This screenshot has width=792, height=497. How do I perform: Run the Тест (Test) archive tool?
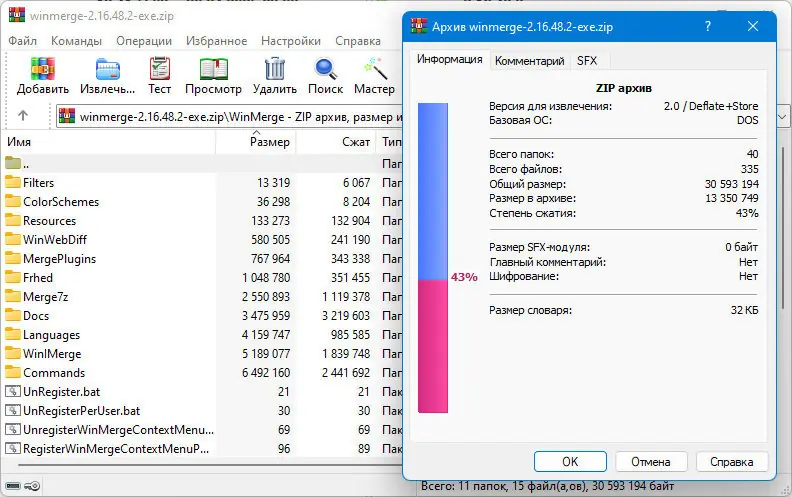[160, 69]
